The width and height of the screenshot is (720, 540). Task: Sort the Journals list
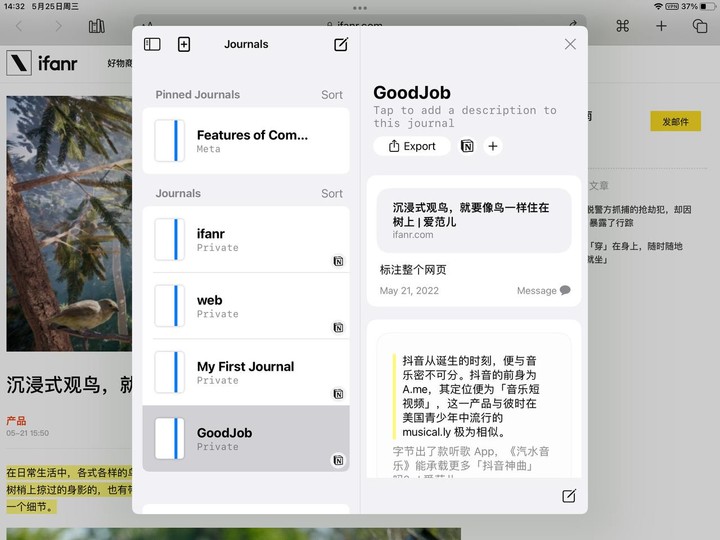(332, 193)
